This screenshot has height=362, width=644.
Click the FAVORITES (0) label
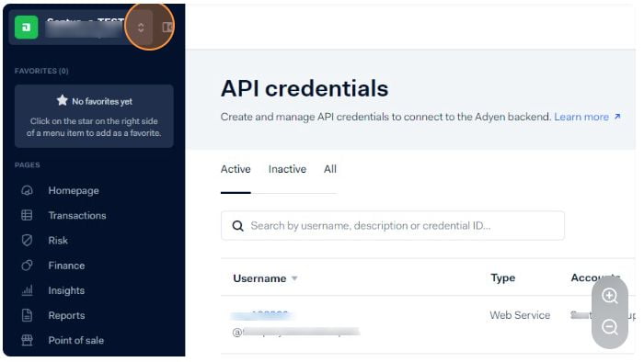click(x=41, y=71)
